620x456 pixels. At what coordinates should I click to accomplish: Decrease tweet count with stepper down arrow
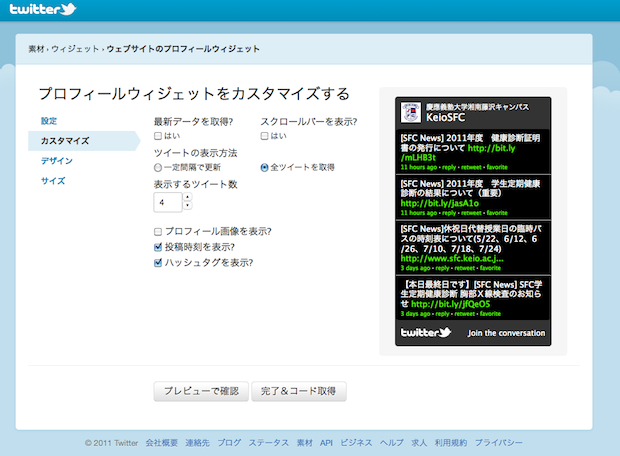pyautogui.click(x=187, y=206)
